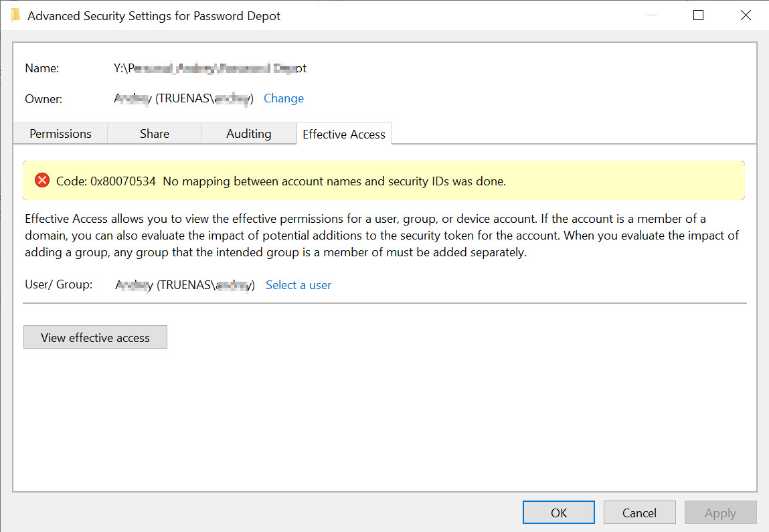Click the Select a user link
Image resolution: width=769 pixels, height=532 pixels.
pyautogui.click(x=298, y=285)
